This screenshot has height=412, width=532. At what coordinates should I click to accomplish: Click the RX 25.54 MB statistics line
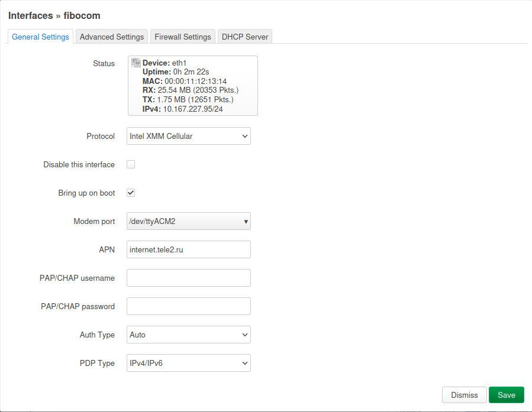191,90
